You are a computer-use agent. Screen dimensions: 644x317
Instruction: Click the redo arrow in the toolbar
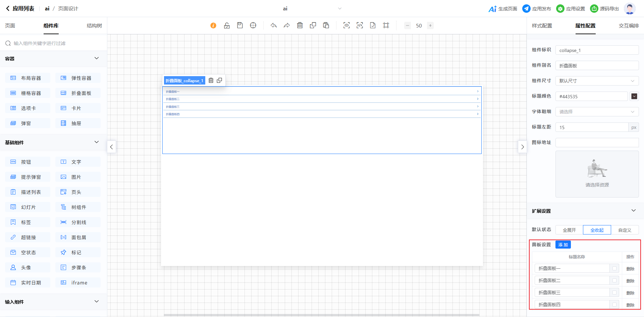pos(286,25)
